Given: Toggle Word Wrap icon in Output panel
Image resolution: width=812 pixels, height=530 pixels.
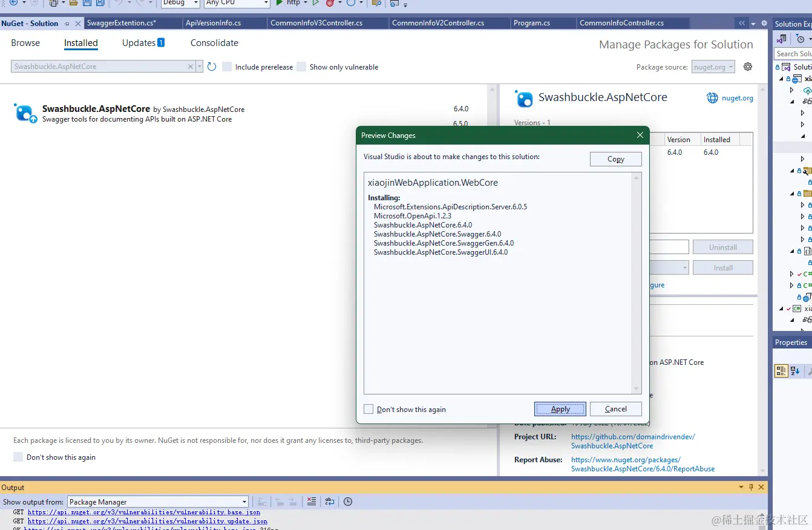Looking at the screenshot, I should click(330, 502).
